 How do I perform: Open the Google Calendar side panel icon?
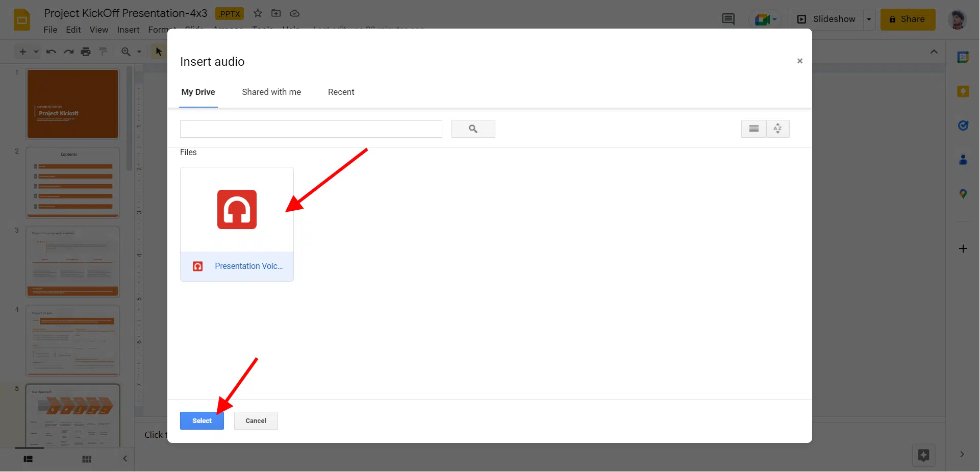[x=963, y=58]
